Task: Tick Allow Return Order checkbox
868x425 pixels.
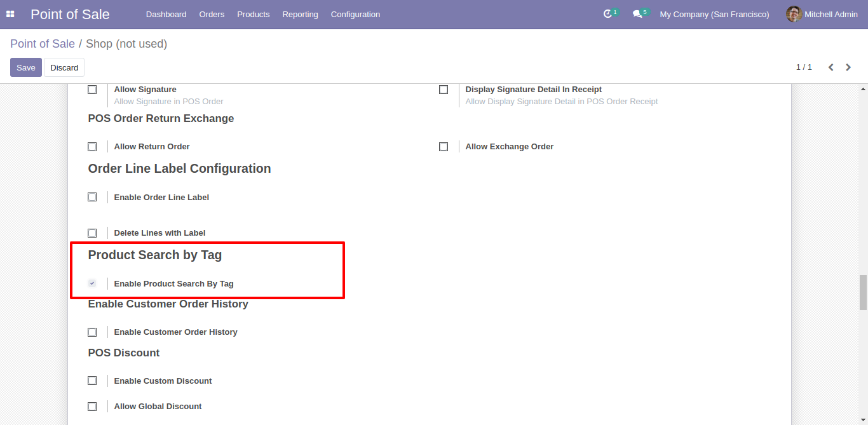Action: tap(92, 147)
